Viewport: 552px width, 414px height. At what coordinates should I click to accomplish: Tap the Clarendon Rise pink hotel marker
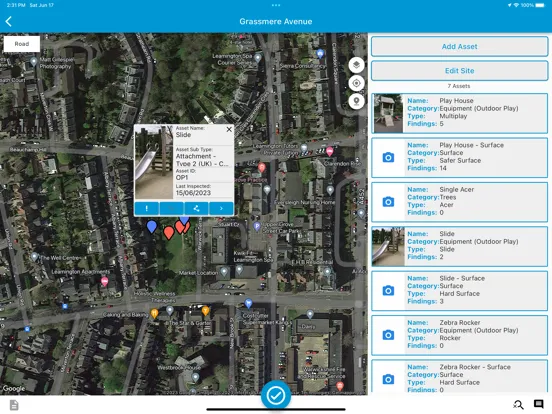click(x=330, y=151)
